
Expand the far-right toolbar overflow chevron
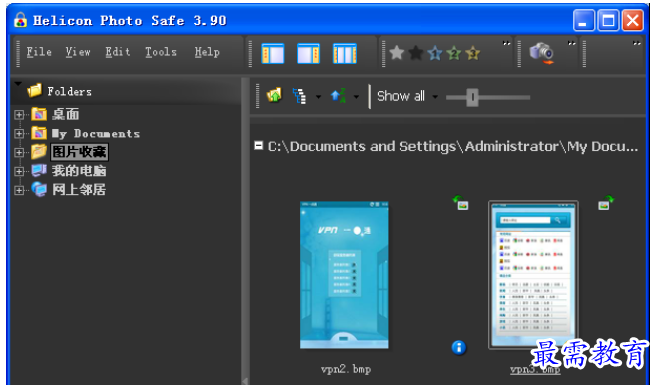[x=637, y=43]
